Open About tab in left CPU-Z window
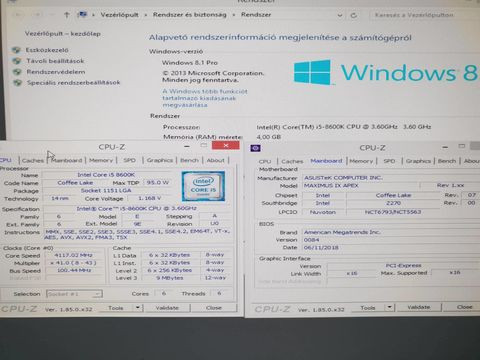The width and height of the screenshot is (480, 360). [215, 160]
